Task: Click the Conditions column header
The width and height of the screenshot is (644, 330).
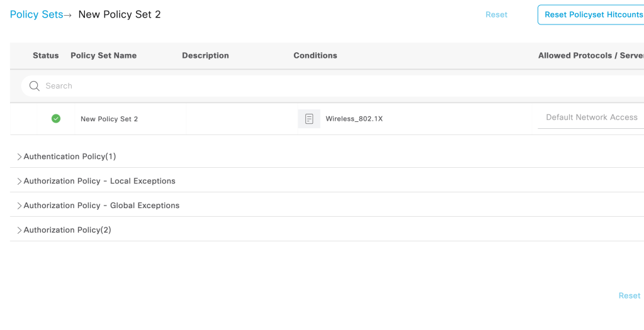Action: pyautogui.click(x=315, y=55)
